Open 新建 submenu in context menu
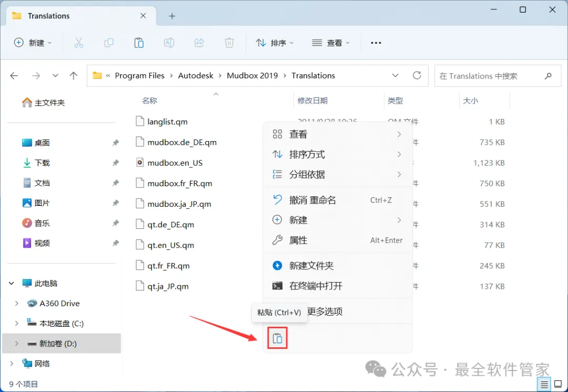Image resolution: width=568 pixels, height=392 pixels. (x=338, y=220)
